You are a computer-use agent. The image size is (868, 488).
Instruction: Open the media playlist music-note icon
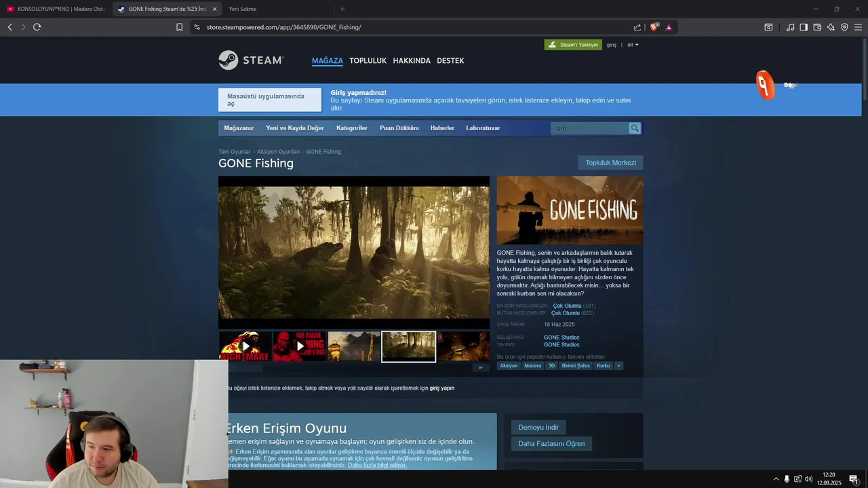(x=790, y=27)
